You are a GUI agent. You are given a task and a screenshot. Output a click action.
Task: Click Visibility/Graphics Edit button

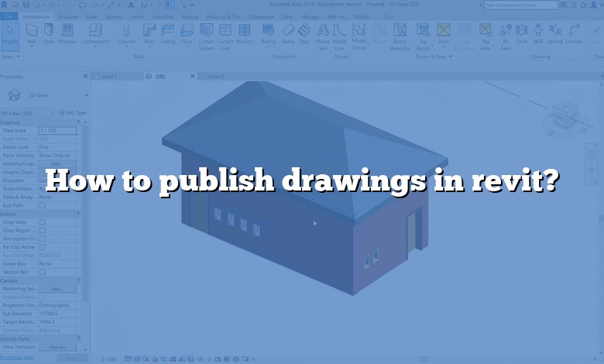click(57, 163)
